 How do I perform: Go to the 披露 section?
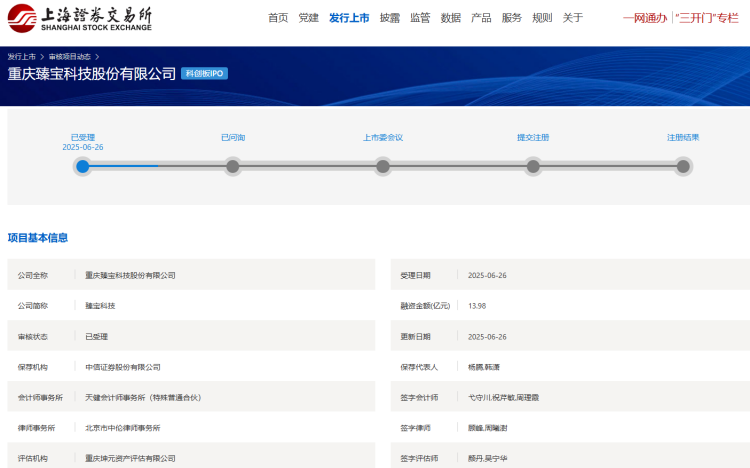tap(389, 18)
